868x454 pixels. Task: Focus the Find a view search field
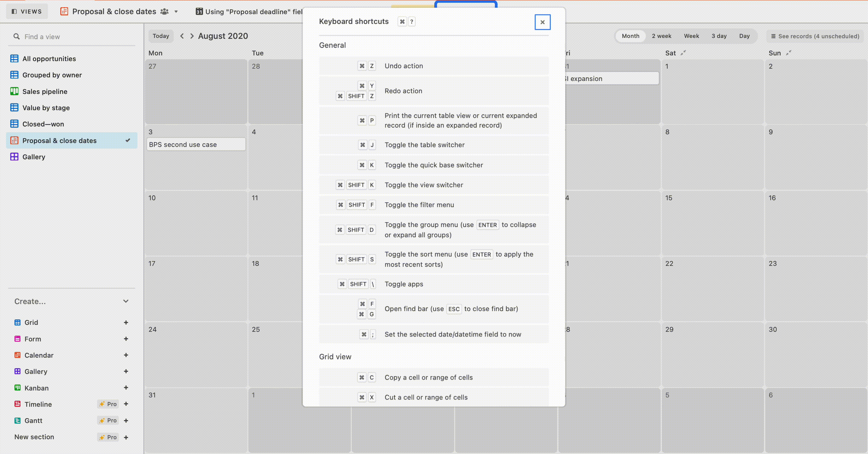[x=72, y=37]
